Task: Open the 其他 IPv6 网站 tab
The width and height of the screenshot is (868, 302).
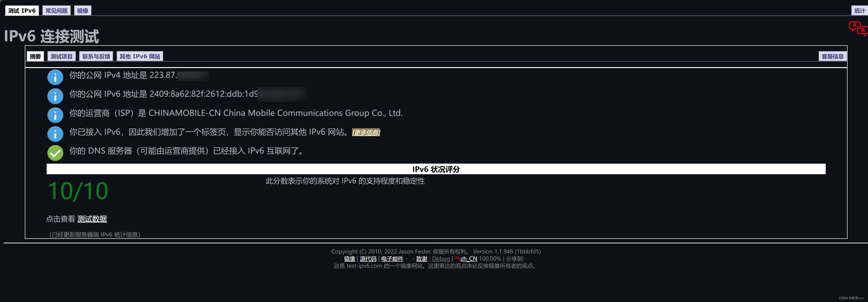Action: click(140, 56)
